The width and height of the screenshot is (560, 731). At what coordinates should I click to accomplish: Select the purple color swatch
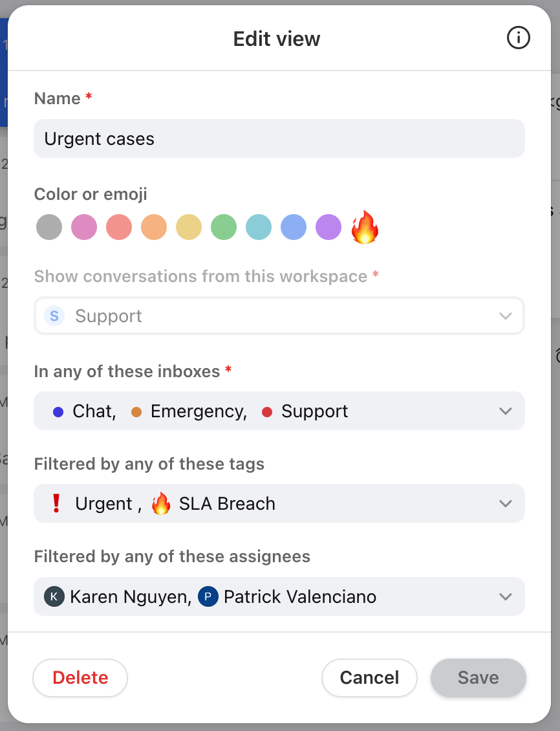click(328, 227)
